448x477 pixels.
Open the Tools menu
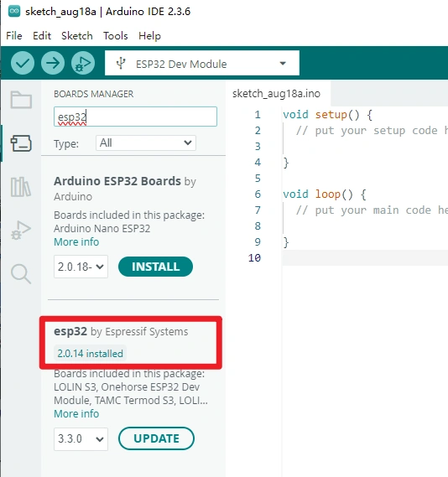click(x=115, y=36)
